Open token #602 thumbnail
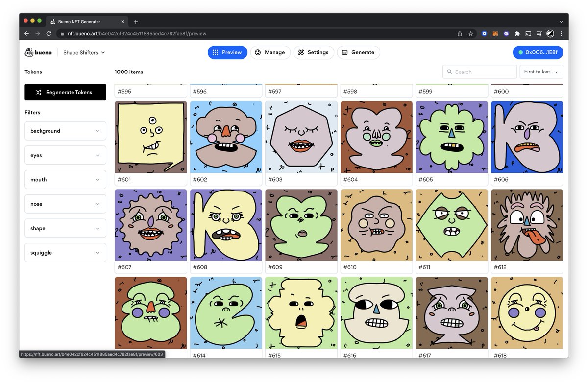 (x=226, y=137)
